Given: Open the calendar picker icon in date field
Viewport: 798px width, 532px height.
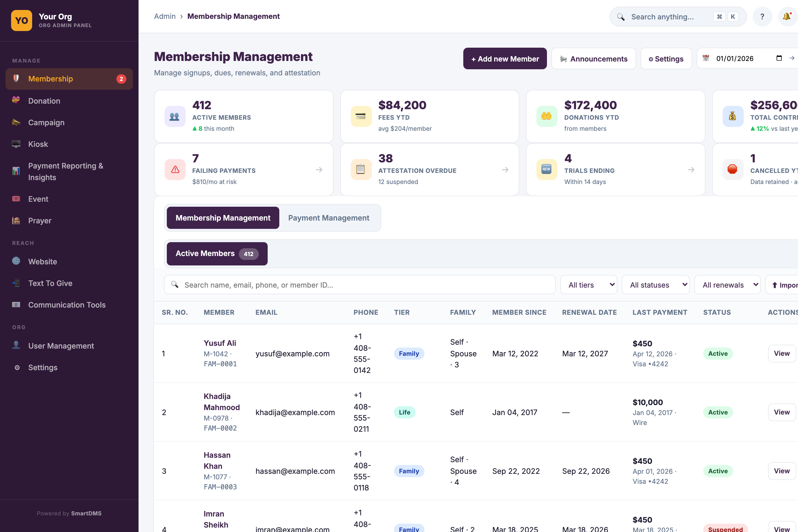Looking at the screenshot, I should (x=779, y=58).
